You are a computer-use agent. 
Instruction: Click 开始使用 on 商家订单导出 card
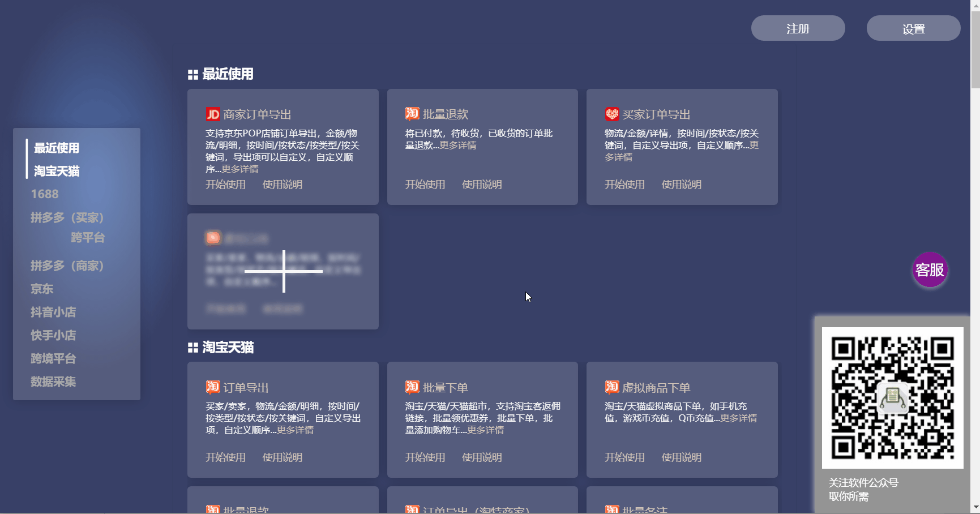tap(225, 185)
